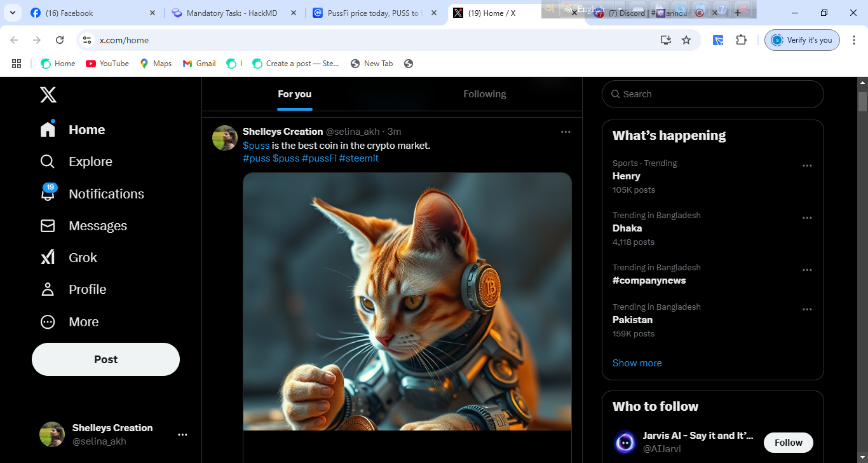This screenshot has height=463, width=868.
Task: Switch to the Mandatory Task HackMD tab
Action: tap(234, 13)
